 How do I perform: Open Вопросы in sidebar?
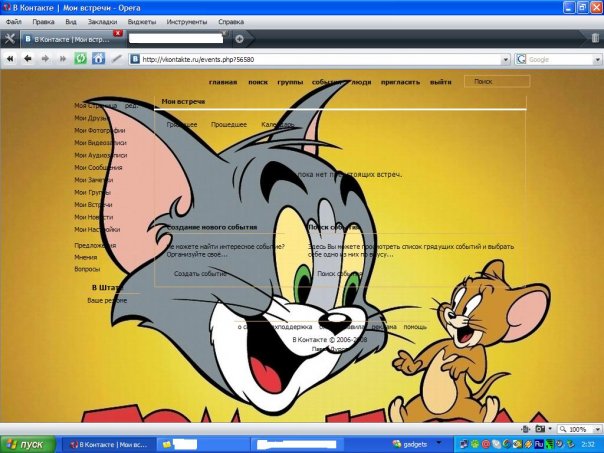87,269
